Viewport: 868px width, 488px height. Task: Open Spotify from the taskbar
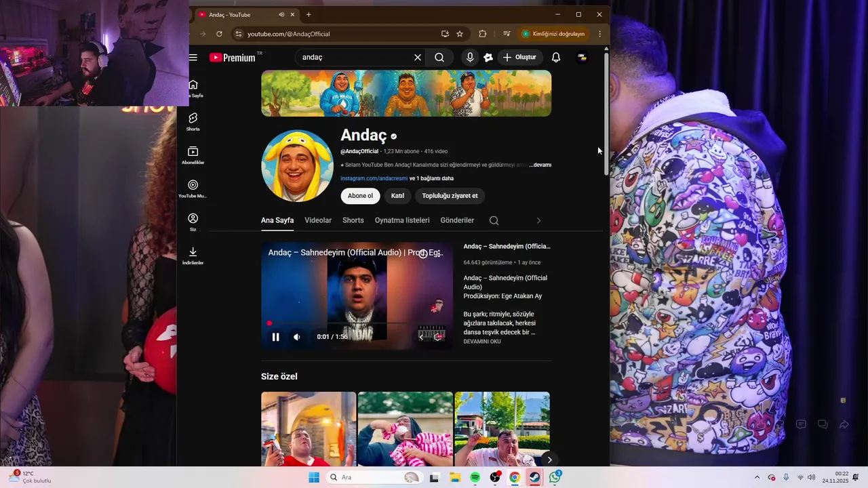475,477
